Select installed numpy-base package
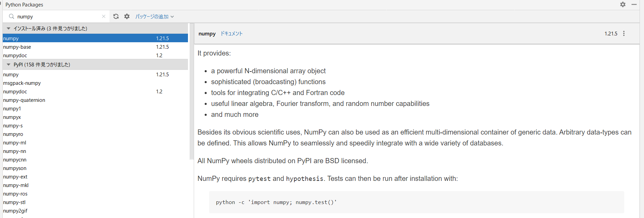The width and height of the screenshot is (644, 218). pos(17,47)
